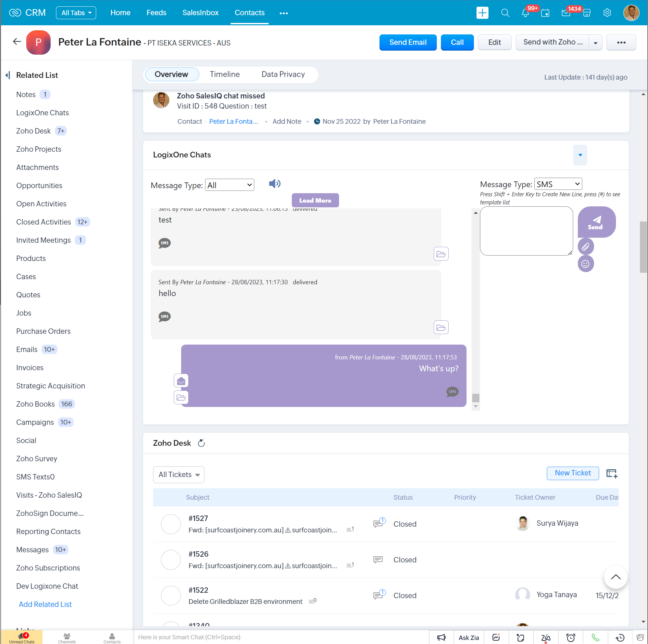Open more actions ellipsis button on contact header
This screenshot has width=648, height=644.
coord(621,42)
